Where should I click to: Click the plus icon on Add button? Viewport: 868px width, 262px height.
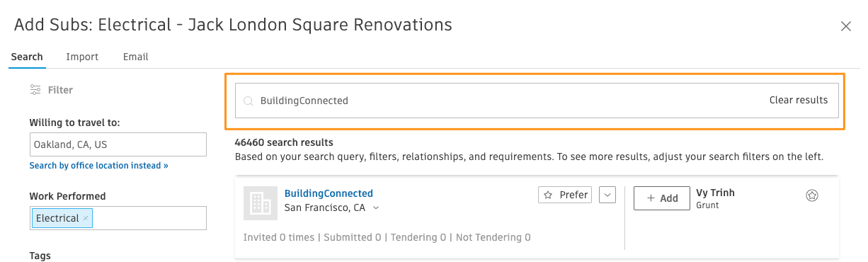coord(651,198)
